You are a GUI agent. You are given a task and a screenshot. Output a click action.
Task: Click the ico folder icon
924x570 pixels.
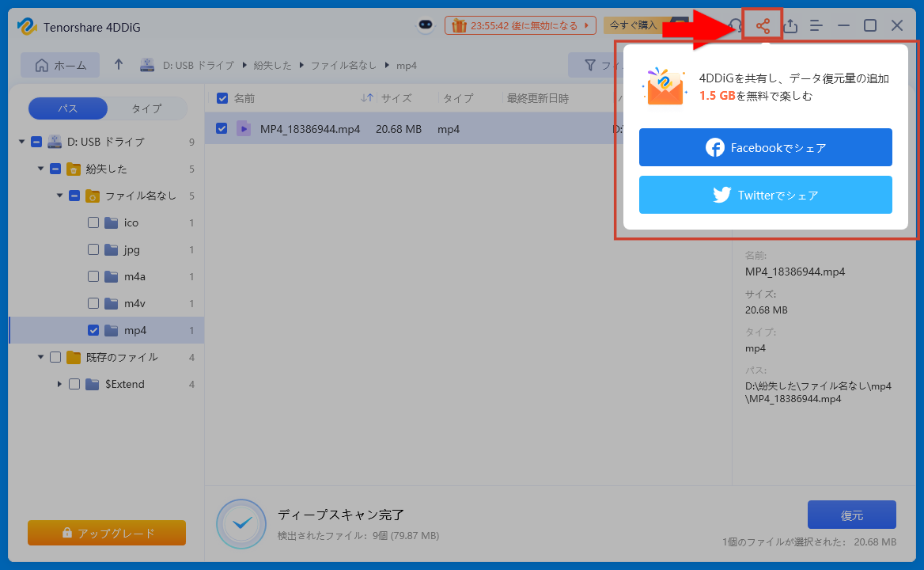(112, 222)
